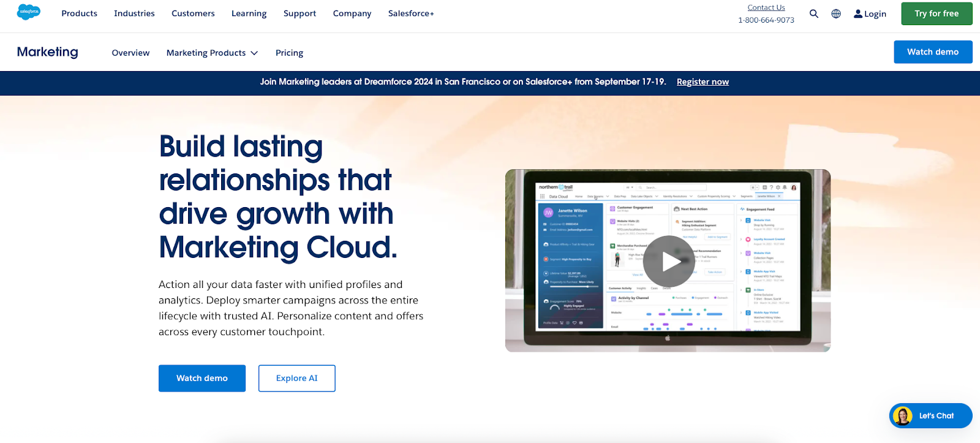Click the Try for free button
This screenshot has height=443, width=980.
click(x=937, y=13)
